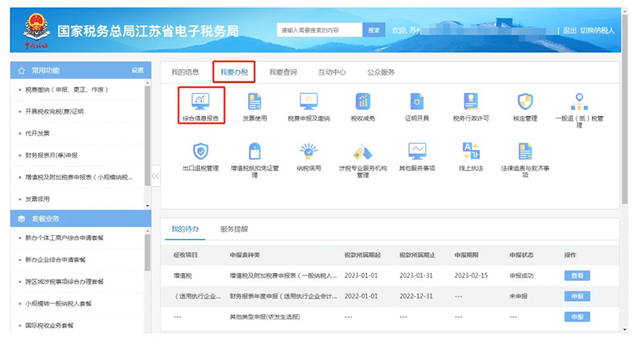The height and width of the screenshot is (346, 644).
Task: Click 退出 link at top right
Action: point(568,31)
